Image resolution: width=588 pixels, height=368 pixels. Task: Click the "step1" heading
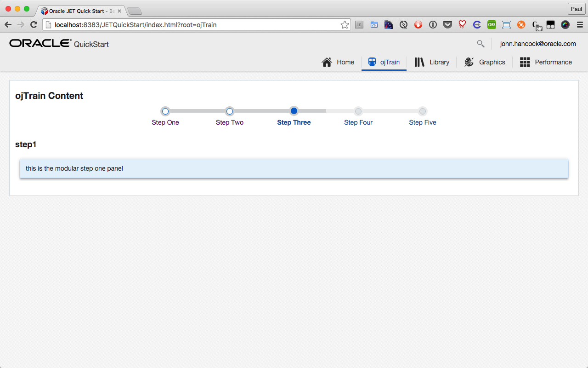click(26, 144)
